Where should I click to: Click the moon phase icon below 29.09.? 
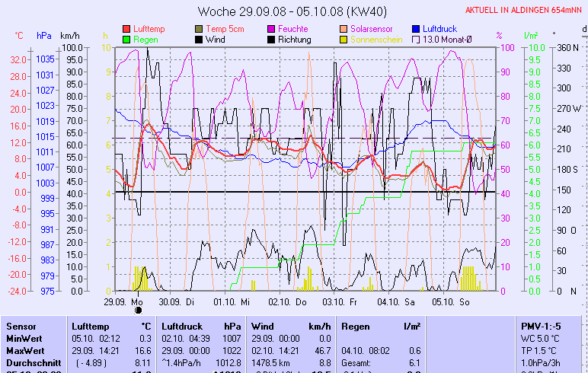point(138,310)
